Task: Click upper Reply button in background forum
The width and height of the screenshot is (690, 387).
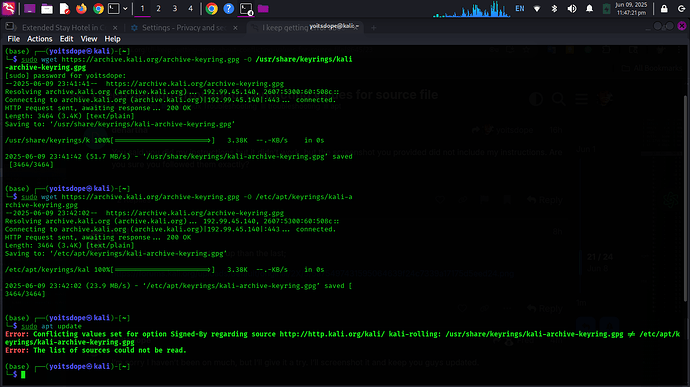Action: point(545,200)
